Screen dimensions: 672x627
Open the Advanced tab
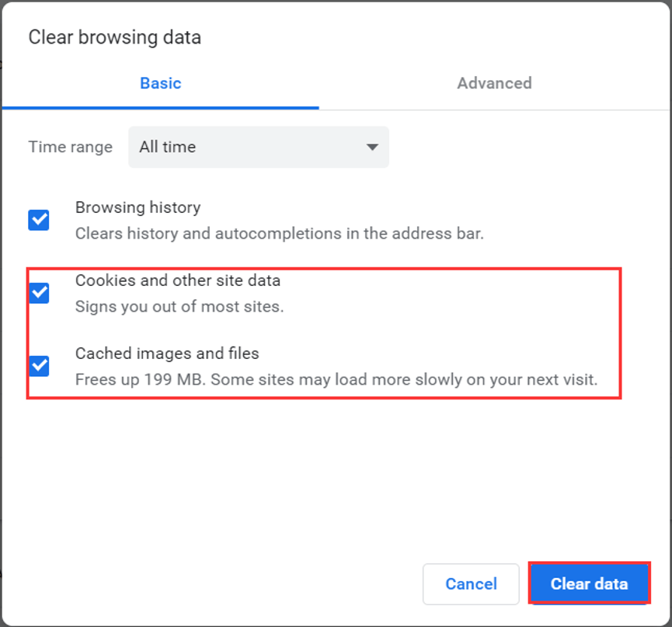click(x=494, y=83)
